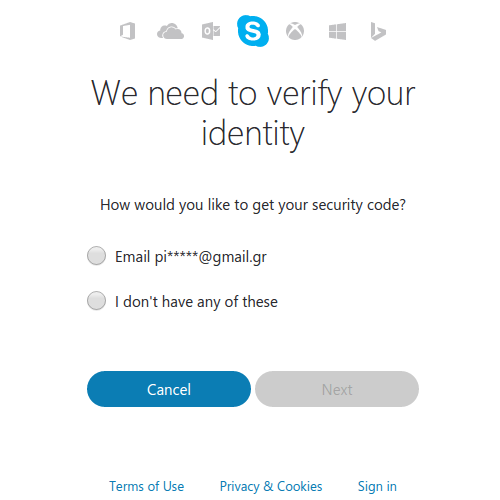This screenshot has width=500, height=500.
Task: Open the Terms of Use link
Action: pos(147,486)
